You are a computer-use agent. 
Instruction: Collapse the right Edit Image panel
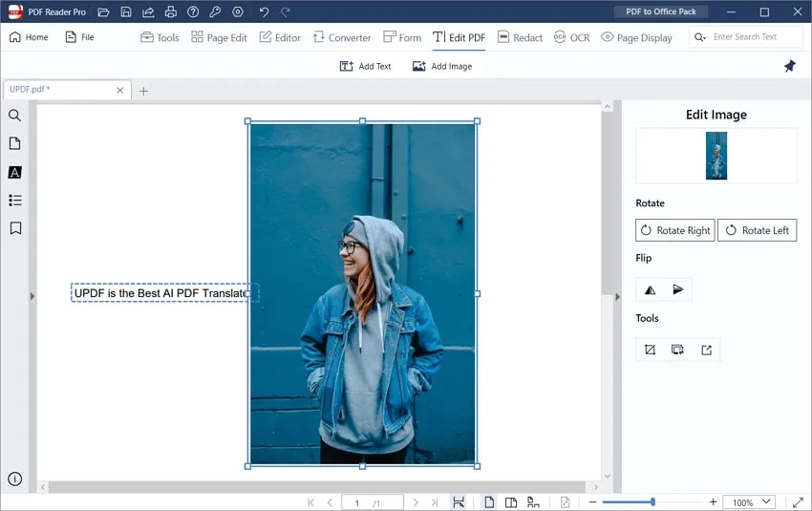617,297
